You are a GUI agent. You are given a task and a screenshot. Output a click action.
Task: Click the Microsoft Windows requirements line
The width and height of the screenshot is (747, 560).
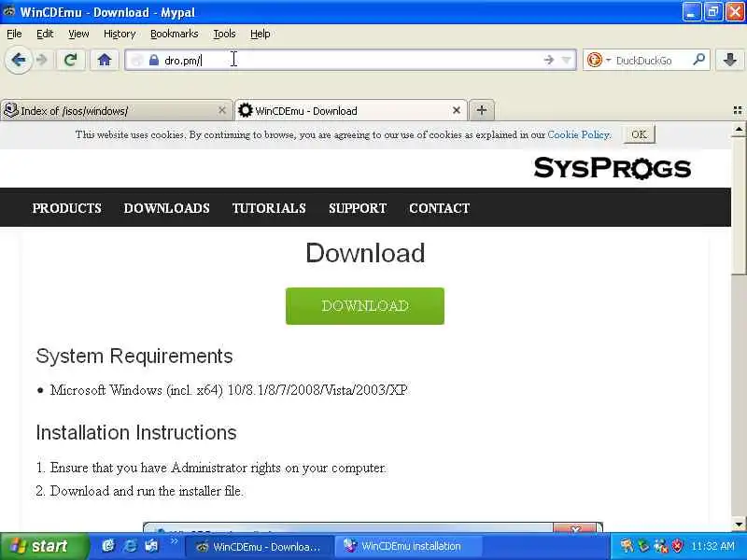(229, 390)
